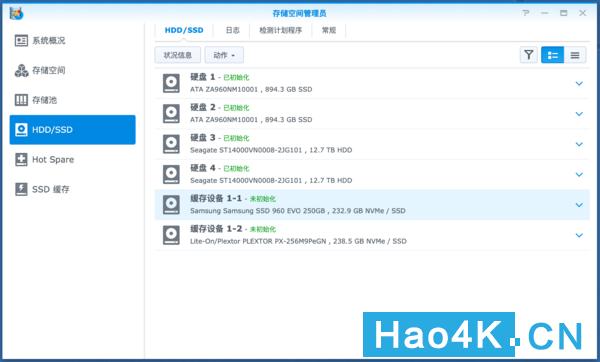The height and width of the screenshot is (362, 600).
Task: Switch to the 日志 log tab
Action: pyautogui.click(x=232, y=30)
